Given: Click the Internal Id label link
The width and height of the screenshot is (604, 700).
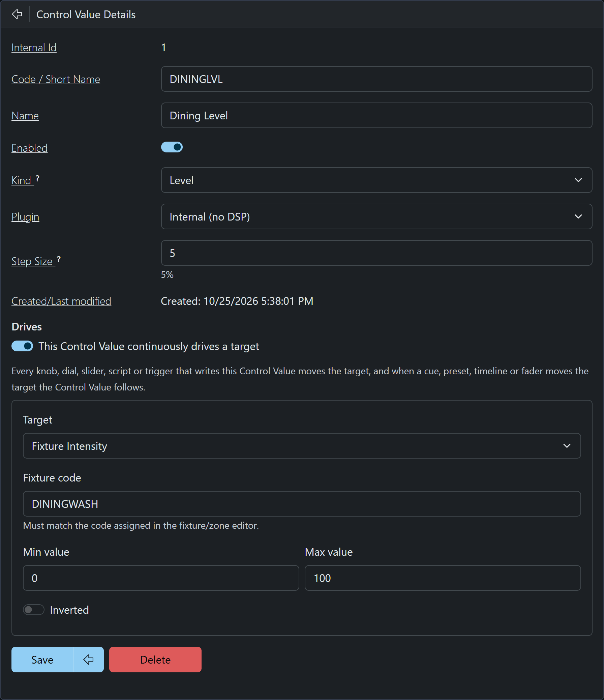Looking at the screenshot, I should pos(34,48).
